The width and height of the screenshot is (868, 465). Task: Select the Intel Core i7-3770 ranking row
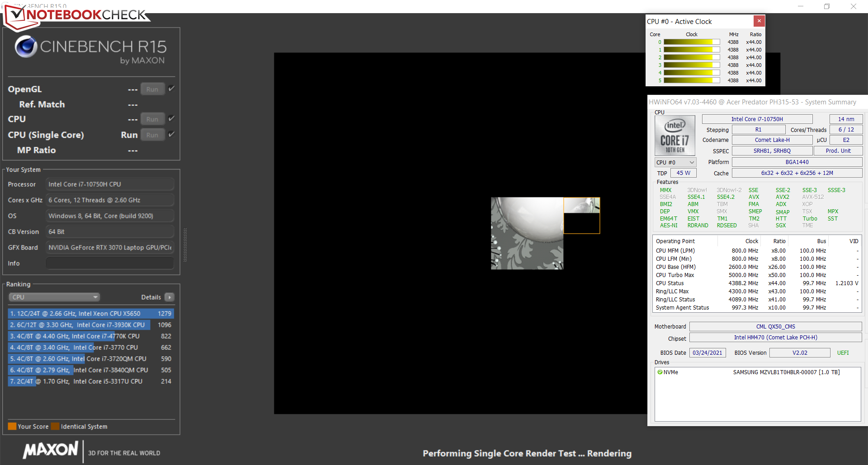point(91,348)
